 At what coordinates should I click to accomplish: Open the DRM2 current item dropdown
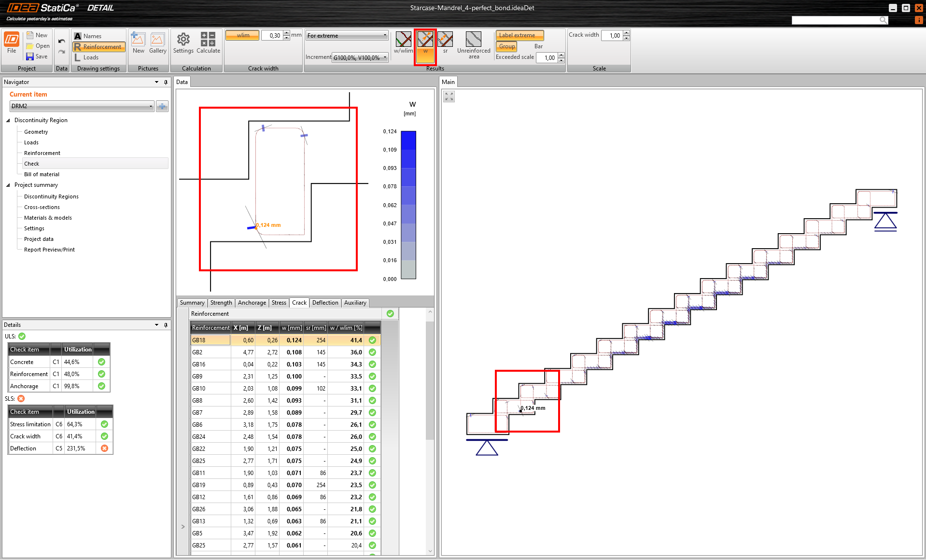pyautogui.click(x=82, y=106)
